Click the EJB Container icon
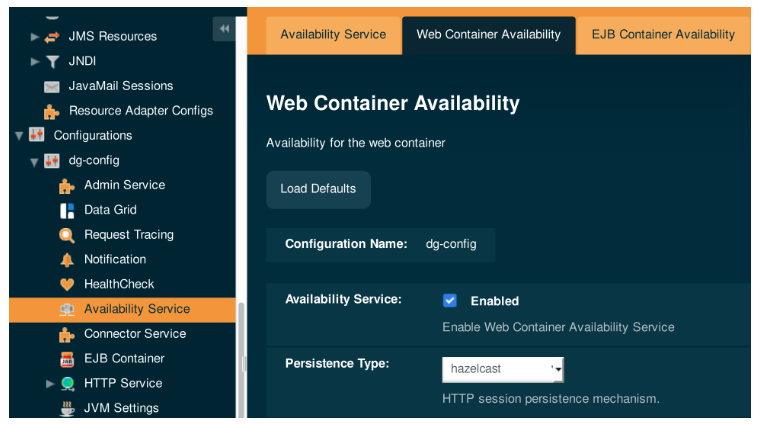 [x=67, y=359]
